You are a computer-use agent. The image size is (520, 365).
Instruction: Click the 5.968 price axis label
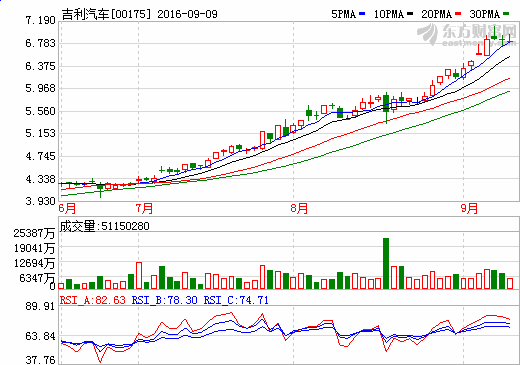tap(40, 88)
